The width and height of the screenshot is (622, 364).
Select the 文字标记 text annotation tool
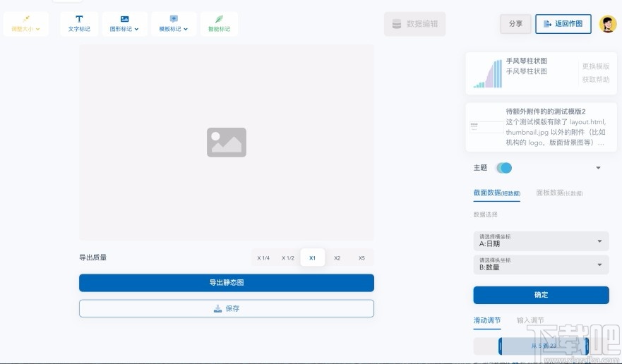(79, 24)
